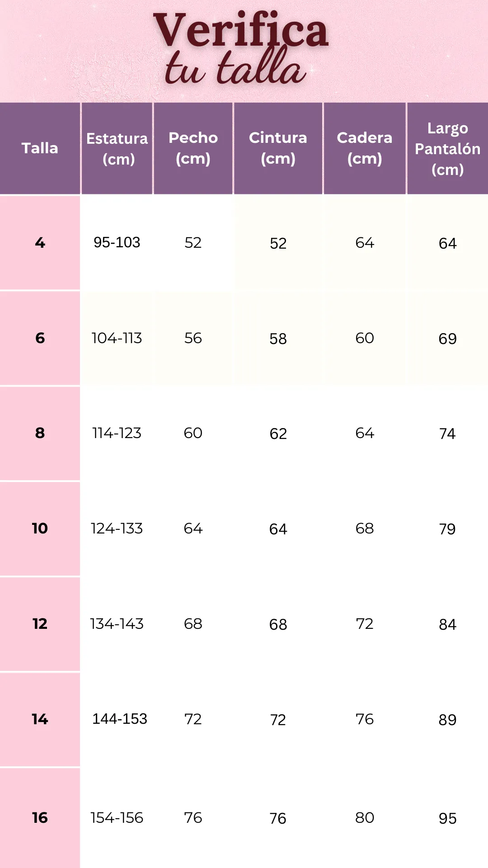Select the size 14 label cell
This screenshot has width=488, height=868.
coord(40,719)
